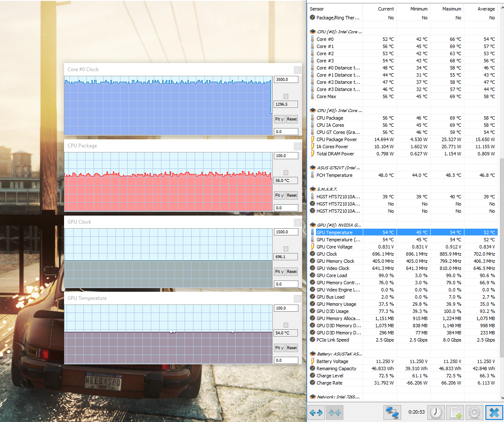Click Fit y in Core #0 Clock graph
Screen dimensions: 504x422
(279, 119)
